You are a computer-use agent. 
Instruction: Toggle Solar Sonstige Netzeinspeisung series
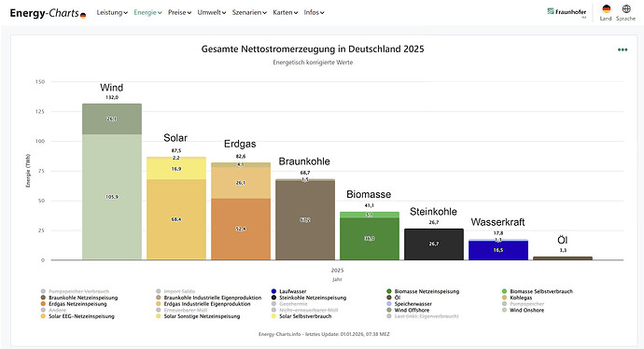pos(198,316)
